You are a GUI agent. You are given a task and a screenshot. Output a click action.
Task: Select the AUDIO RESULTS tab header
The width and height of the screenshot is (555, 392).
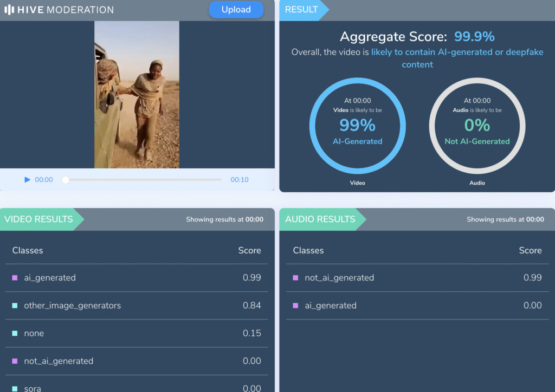coord(320,219)
